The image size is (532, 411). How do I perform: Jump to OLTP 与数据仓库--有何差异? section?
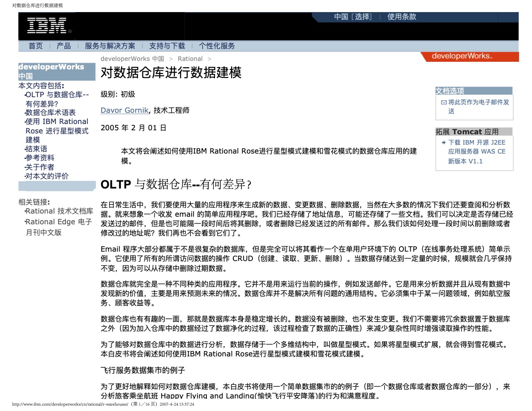[x=57, y=99]
